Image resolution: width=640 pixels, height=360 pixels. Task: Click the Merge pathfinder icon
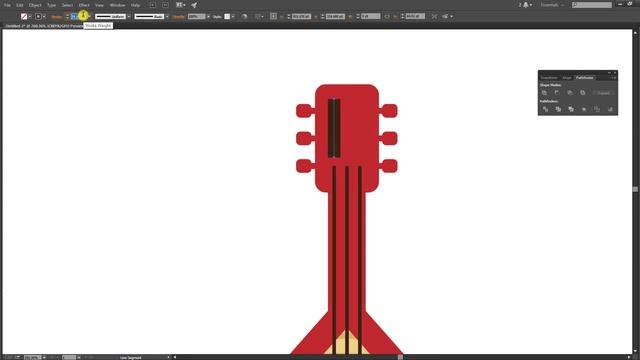tap(571, 109)
